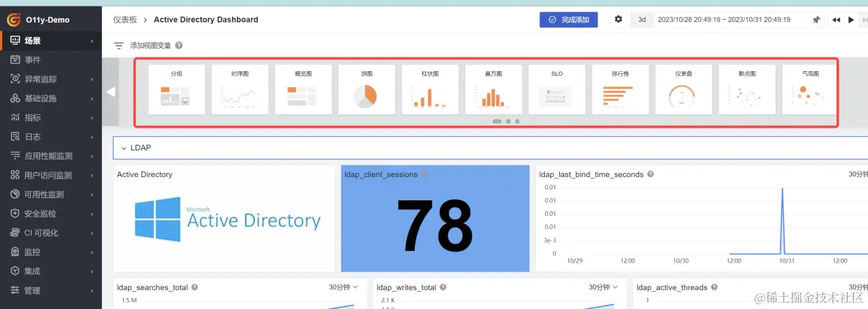Click the Active Directory logo image
The image size is (868, 309).
point(228,220)
